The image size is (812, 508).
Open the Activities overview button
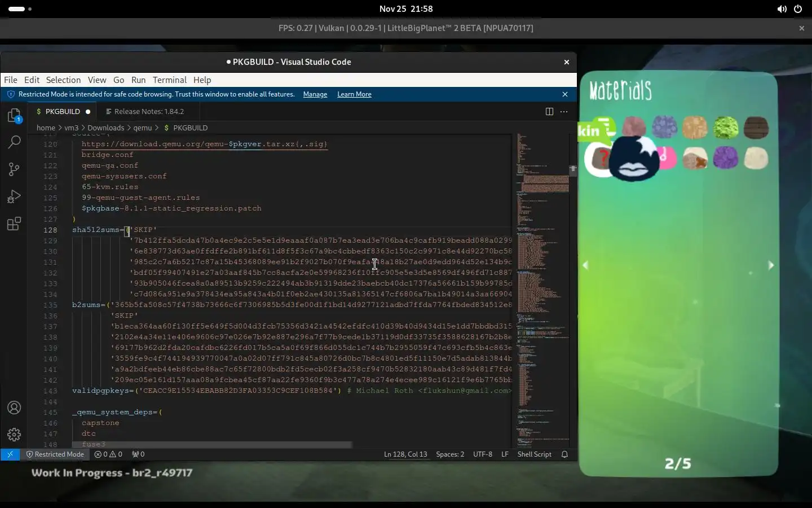coord(20,9)
